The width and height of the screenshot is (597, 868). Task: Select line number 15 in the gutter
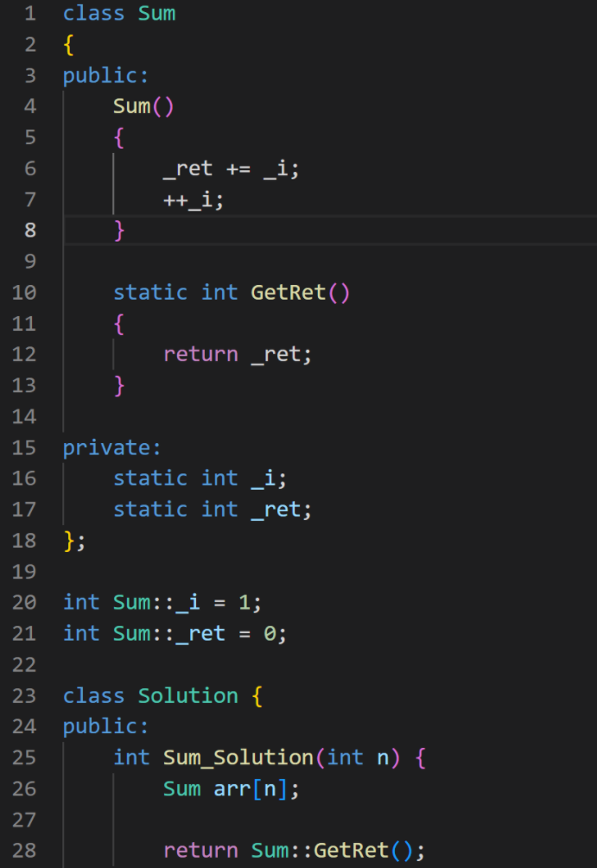click(x=24, y=448)
